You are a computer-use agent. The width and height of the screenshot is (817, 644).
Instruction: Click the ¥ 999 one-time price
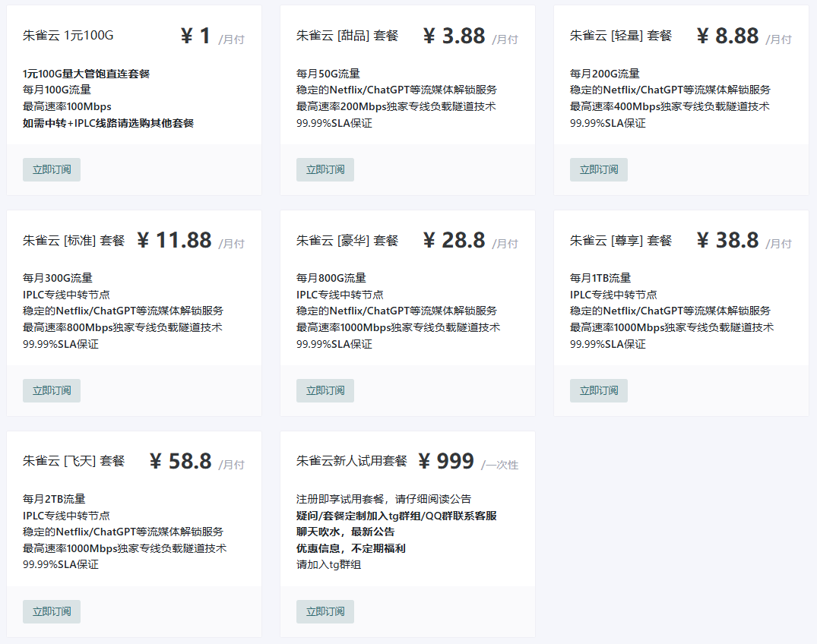click(447, 461)
